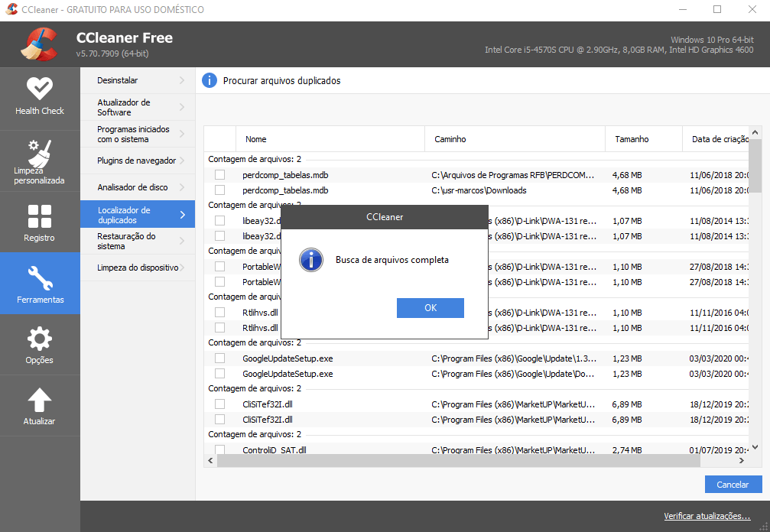Image resolution: width=770 pixels, height=532 pixels.
Task: Open Programas iniciados com o sistema
Action: tap(138, 134)
